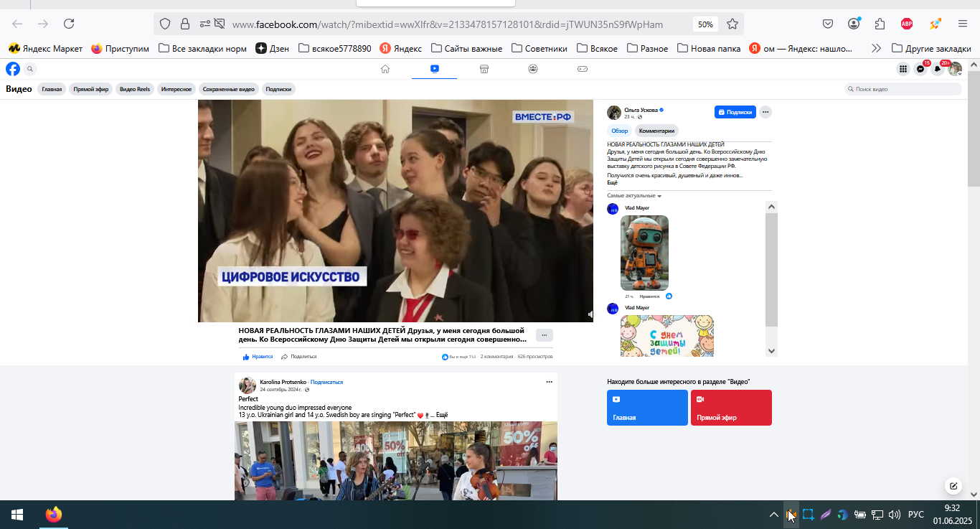
Task: Open the Прямой эфир red button
Action: coord(731,408)
